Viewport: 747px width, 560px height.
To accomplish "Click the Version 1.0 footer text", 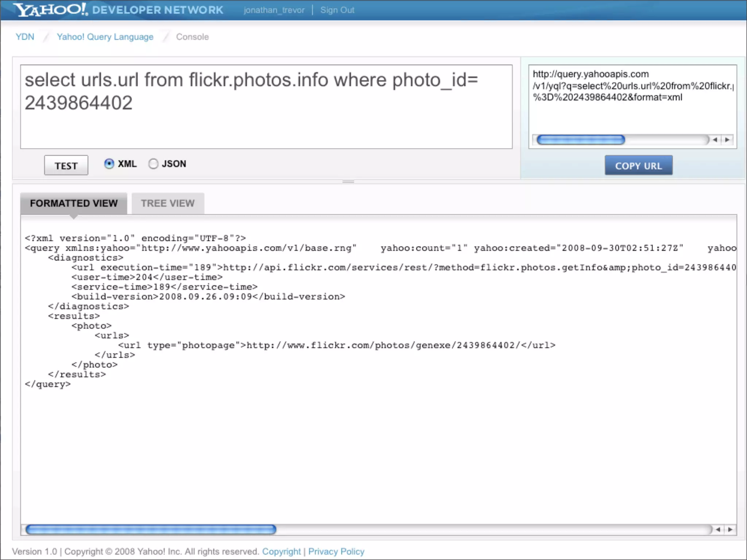I will 35,552.
